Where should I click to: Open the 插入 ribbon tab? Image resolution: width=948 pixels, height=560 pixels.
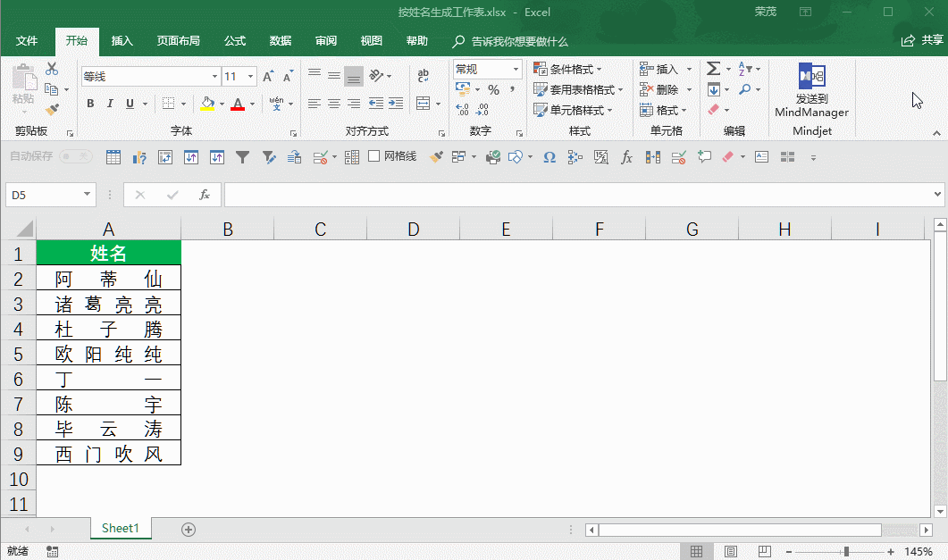[x=122, y=41]
